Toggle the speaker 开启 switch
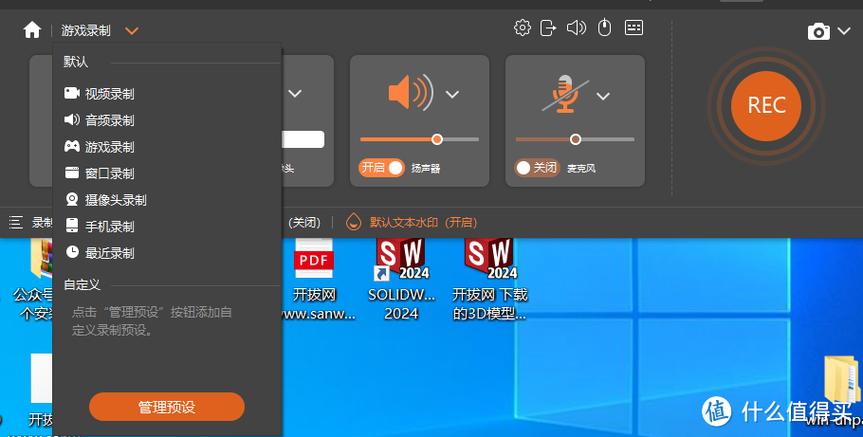Screen dimensions: 863x437 (381, 167)
